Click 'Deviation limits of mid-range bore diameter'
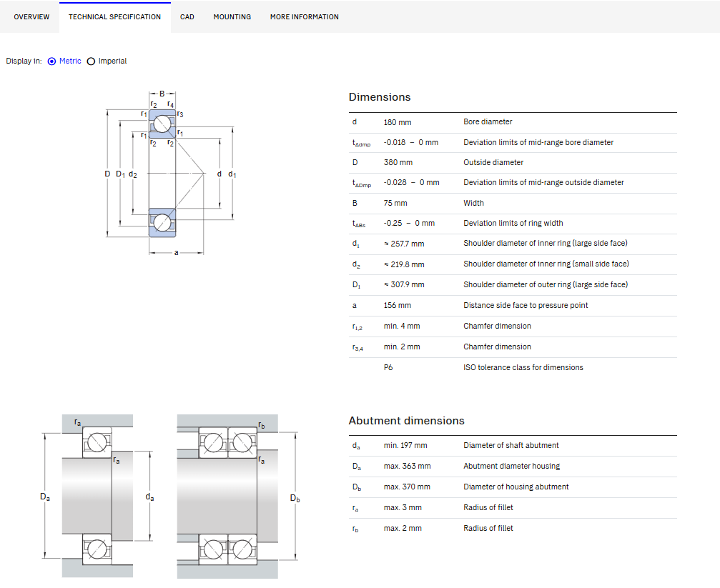 tap(538, 142)
